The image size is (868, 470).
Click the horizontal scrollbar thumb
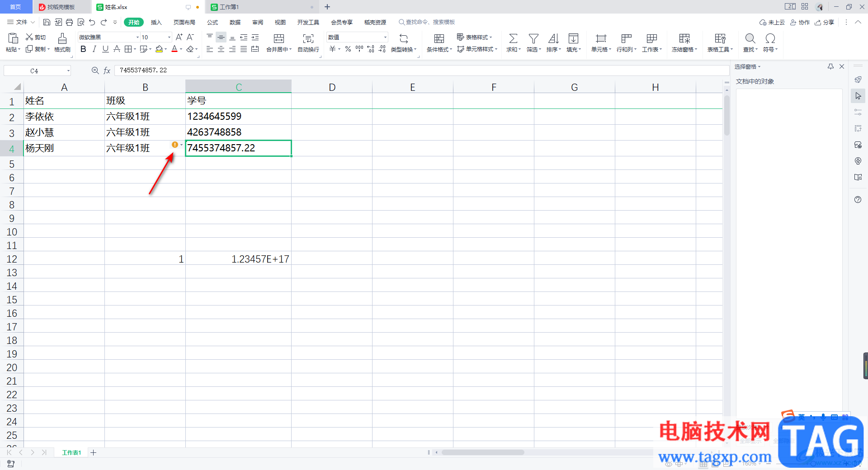pos(483,452)
